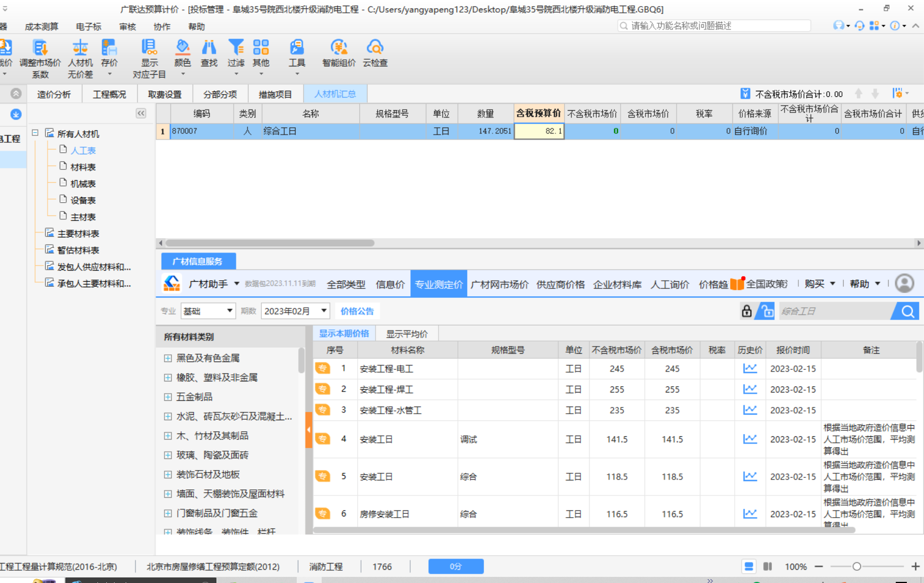Switch to the 造价分析 tab

coord(54,94)
